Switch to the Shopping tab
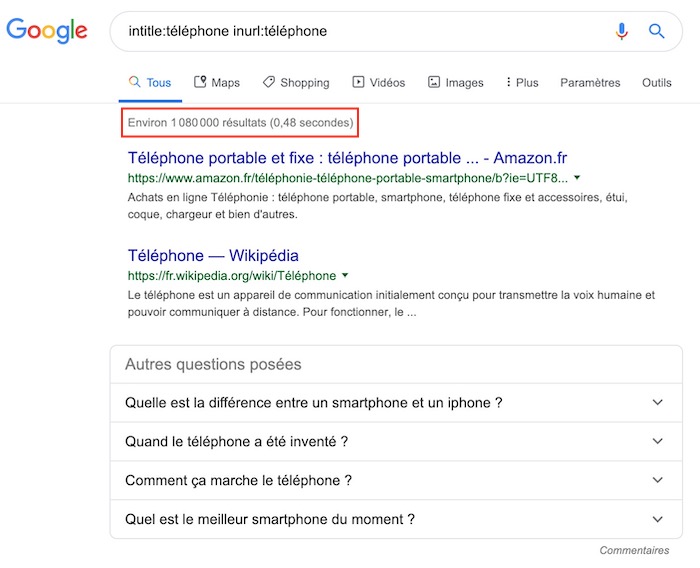Image resolution: width=700 pixels, height=568 pixels. 296,83
